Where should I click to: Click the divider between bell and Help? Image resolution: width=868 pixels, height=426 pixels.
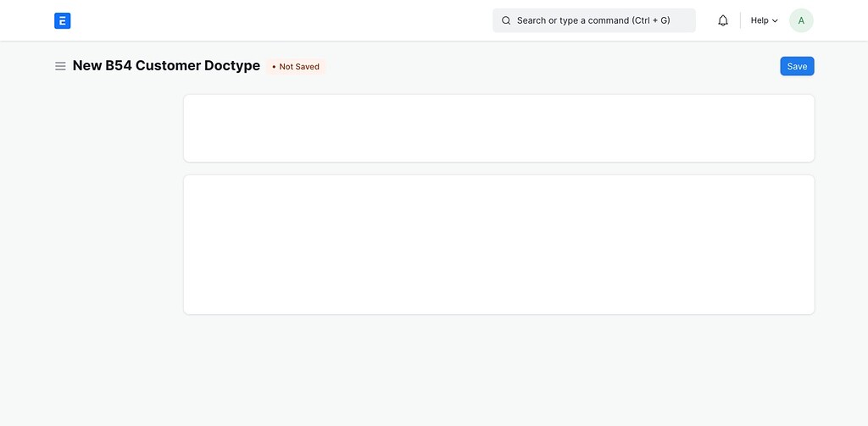click(740, 20)
